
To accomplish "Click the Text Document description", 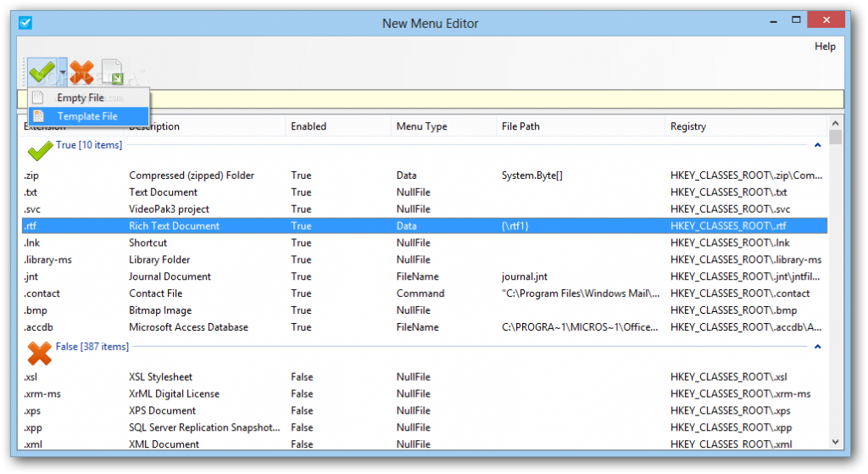I will pos(164,192).
